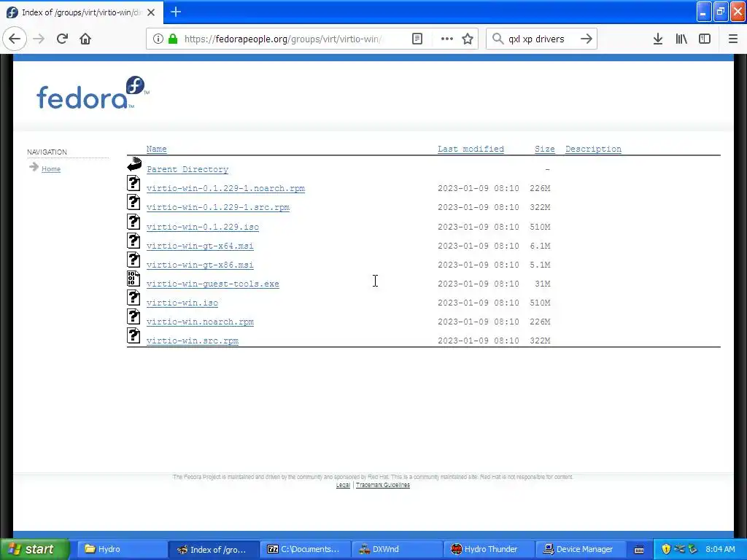Screen dimensions: 747x560
Task: Bookmark this page with star icon
Action: coord(468,39)
